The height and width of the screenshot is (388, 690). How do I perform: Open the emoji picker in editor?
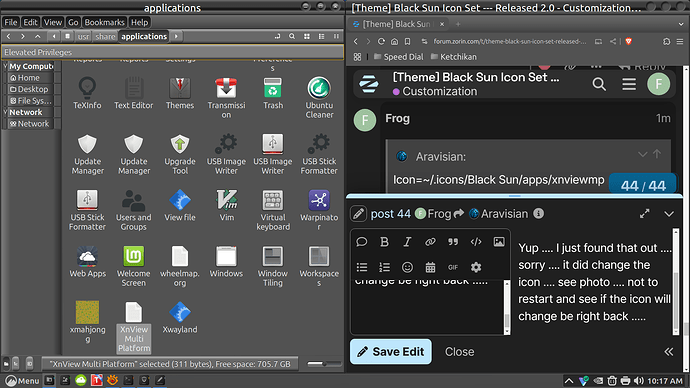407,267
